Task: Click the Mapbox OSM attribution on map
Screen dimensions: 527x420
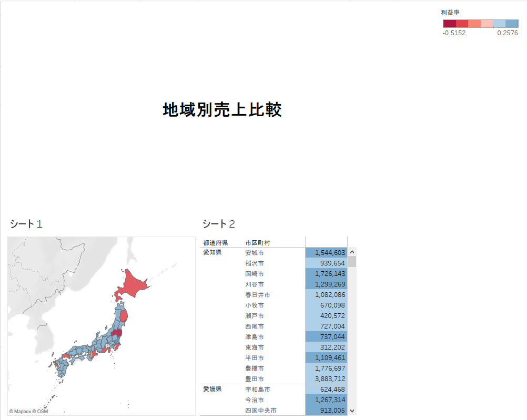Action: tap(28, 411)
